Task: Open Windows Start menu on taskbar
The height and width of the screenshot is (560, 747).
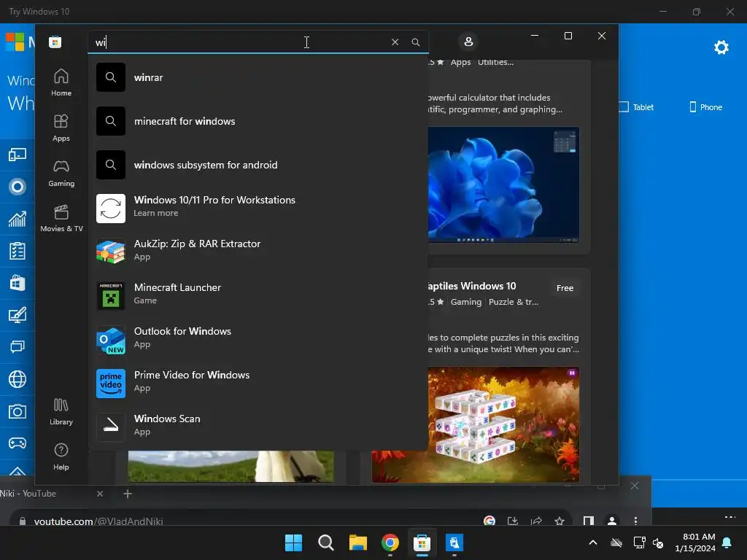Action: (293, 542)
